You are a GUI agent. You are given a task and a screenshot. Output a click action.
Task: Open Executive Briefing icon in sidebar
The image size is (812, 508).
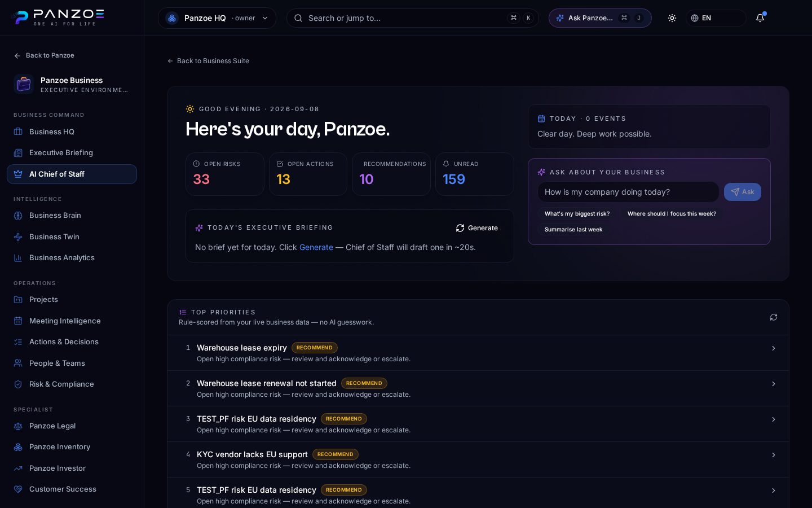pyautogui.click(x=18, y=153)
